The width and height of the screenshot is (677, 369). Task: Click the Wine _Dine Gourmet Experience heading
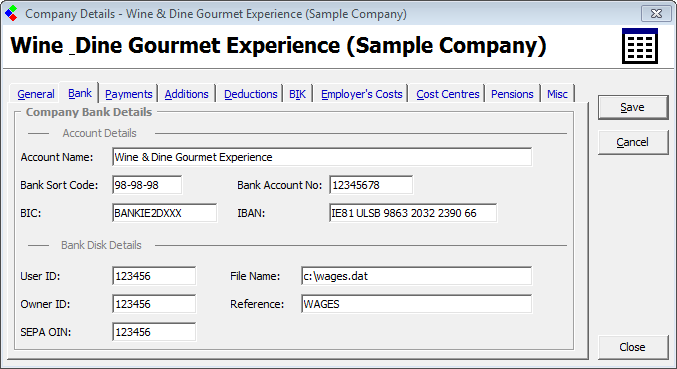(278, 45)
